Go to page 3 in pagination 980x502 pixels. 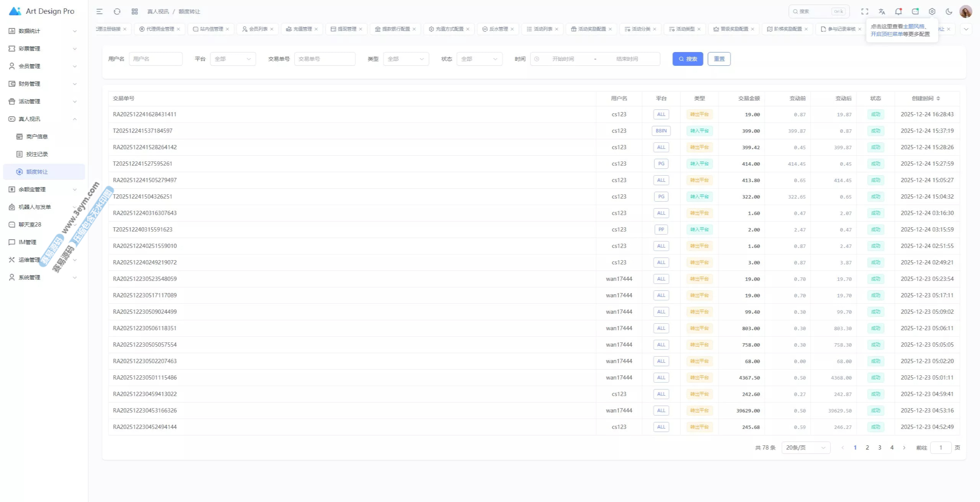(x=880, y=448)
